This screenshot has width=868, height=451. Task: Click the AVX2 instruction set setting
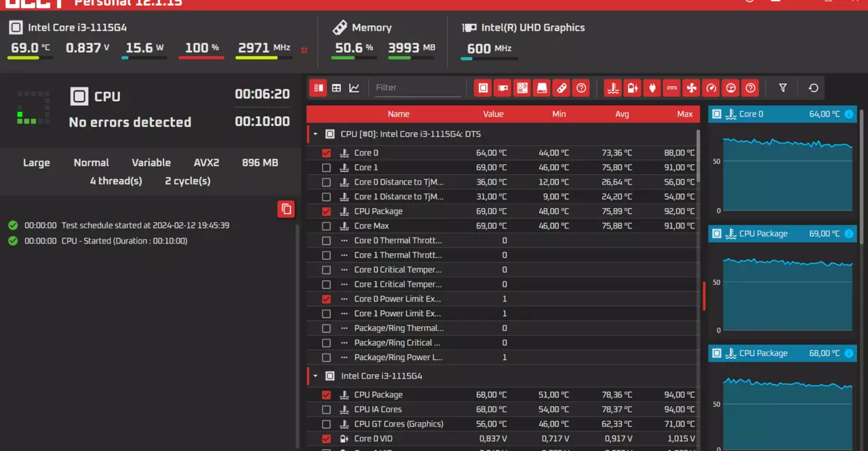[x=206, y=163]
